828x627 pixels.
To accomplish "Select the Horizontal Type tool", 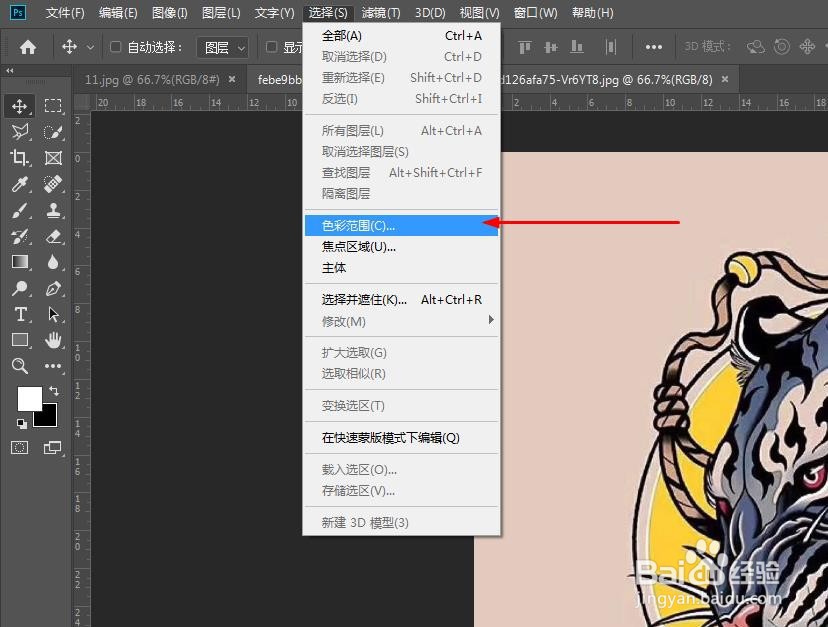I will pyautogui.click(x=20, y=314).
